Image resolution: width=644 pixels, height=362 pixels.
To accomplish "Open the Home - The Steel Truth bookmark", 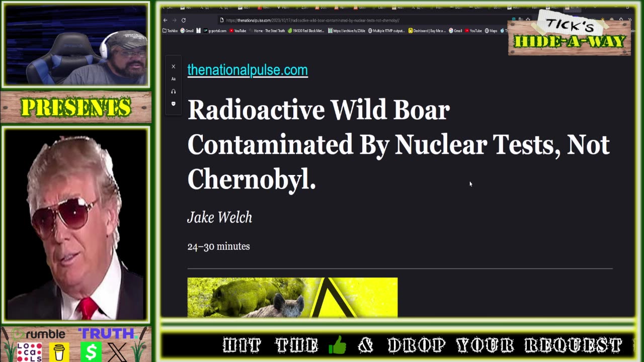I will pos(267,31).
